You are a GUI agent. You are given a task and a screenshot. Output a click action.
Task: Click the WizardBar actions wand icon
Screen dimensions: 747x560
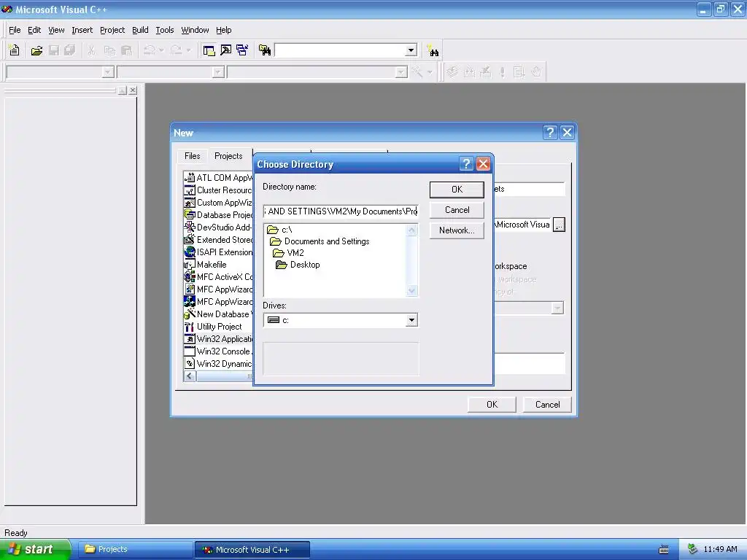(417, 72)
